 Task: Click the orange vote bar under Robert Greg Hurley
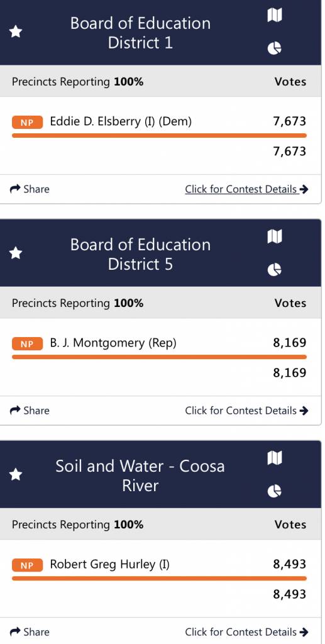pyautogui.click(x=159, y=579)
